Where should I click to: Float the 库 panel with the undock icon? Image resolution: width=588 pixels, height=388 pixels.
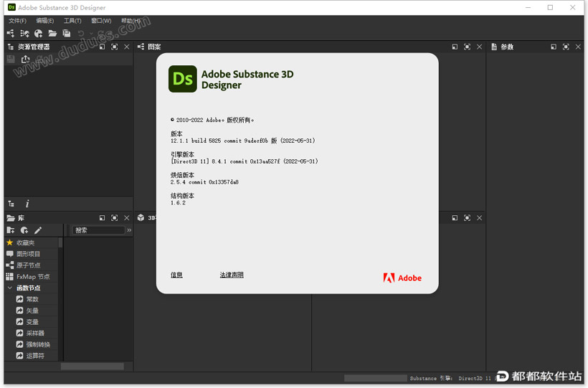(102, 217)
